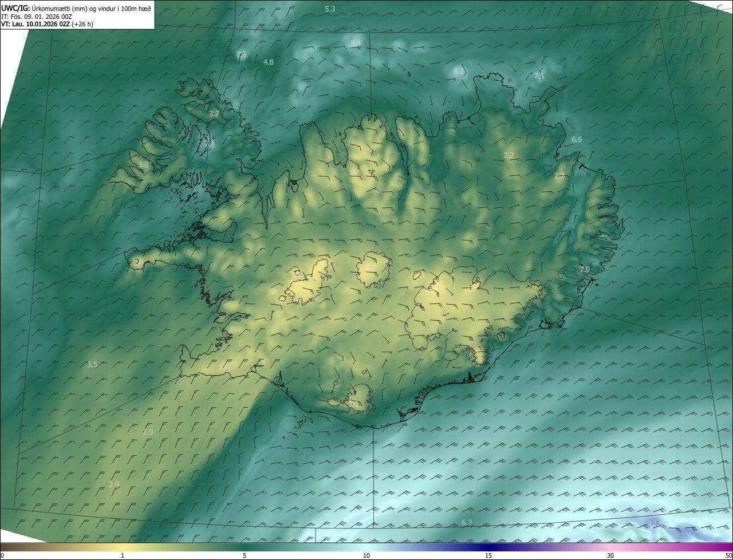Click the 3.5 value label on the map
Screen dimensions: 733x560
click(x=92, y=364)
